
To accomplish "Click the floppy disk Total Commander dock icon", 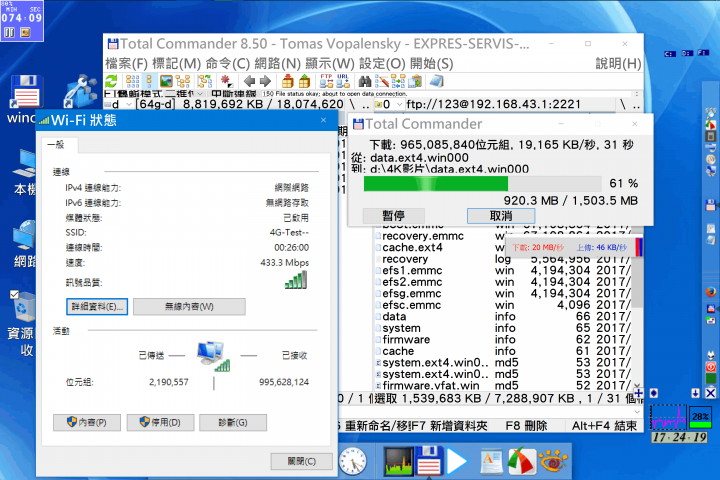I will 429,461.
